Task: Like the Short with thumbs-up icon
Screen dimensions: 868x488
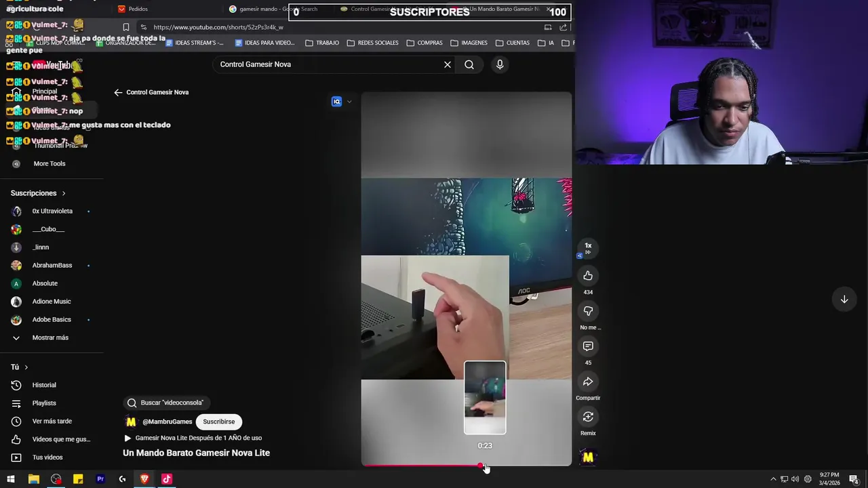Action: pos(588,275)
